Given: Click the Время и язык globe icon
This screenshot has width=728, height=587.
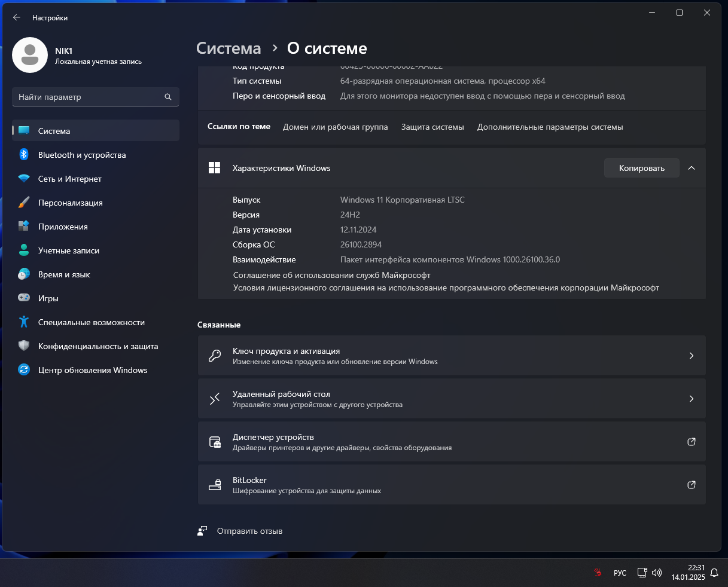Looking at the screenshot, I should 24,274.
